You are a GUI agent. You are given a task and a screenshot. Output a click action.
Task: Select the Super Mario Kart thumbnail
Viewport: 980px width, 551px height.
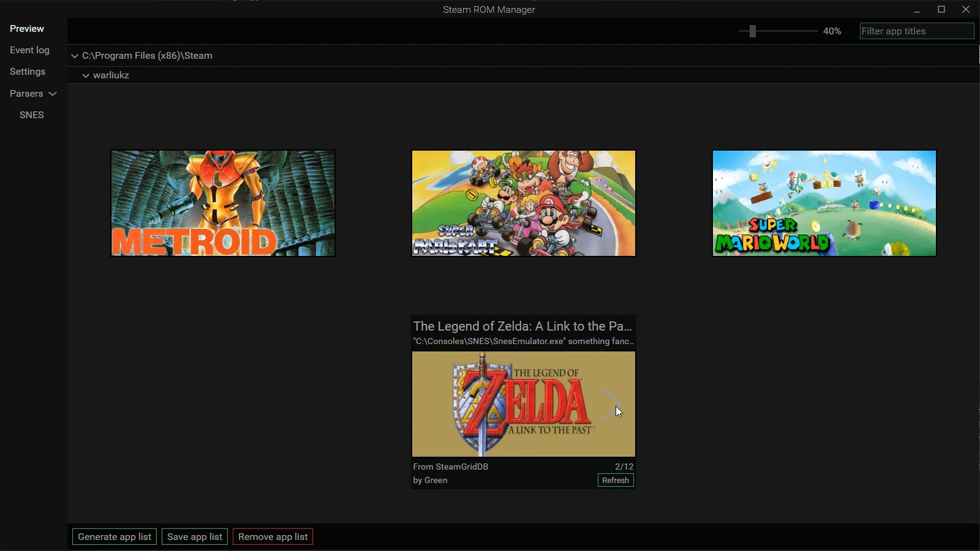pos(524,203)
